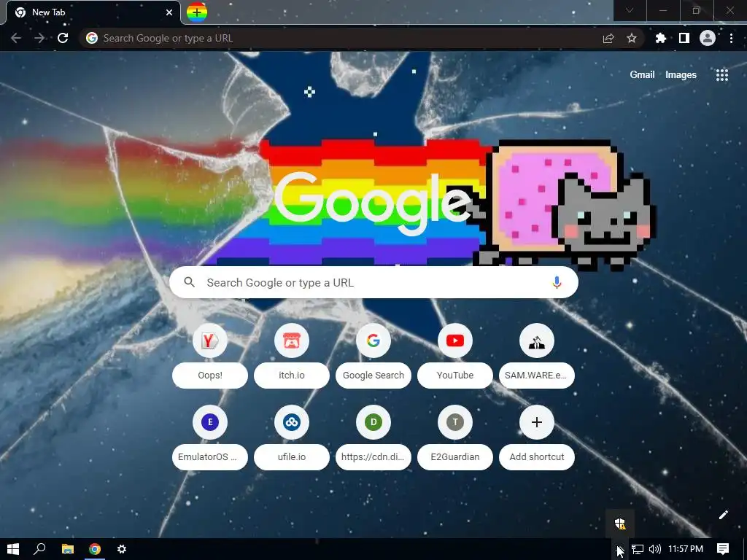Open Settings gear in the taskbar
747x560 pixels.
point(122,549)
